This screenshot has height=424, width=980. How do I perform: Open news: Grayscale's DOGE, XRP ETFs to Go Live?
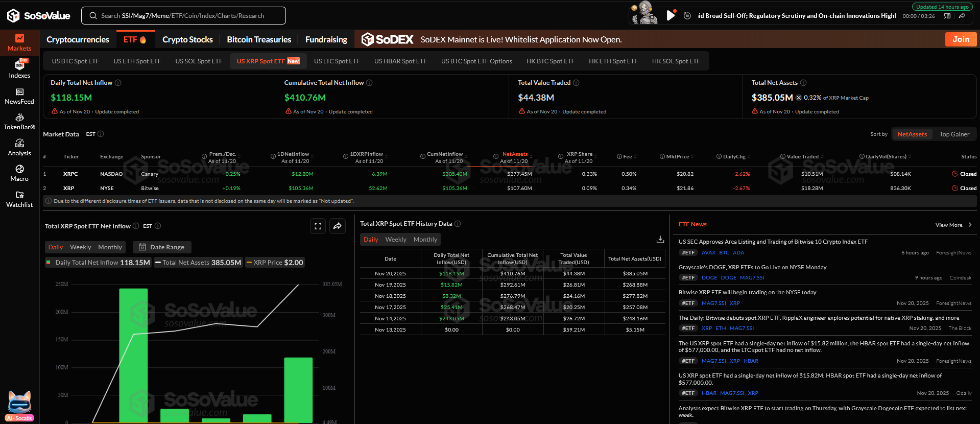pyautogui.click(x=752, y=267)
